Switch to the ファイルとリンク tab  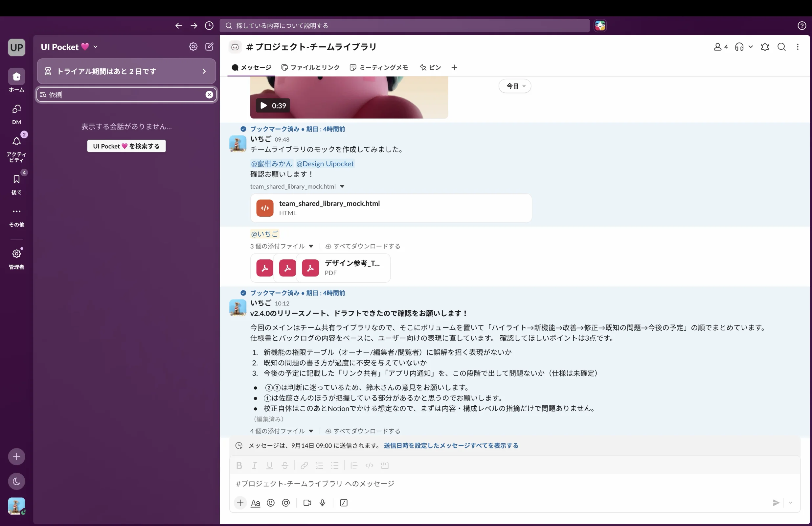[310, 67]
